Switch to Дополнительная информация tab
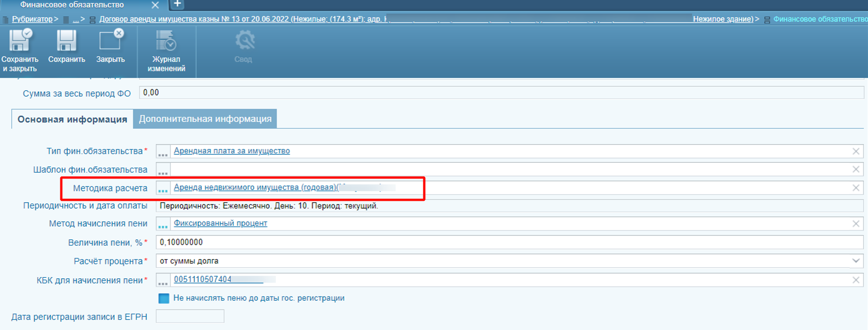 click(205, 119)
